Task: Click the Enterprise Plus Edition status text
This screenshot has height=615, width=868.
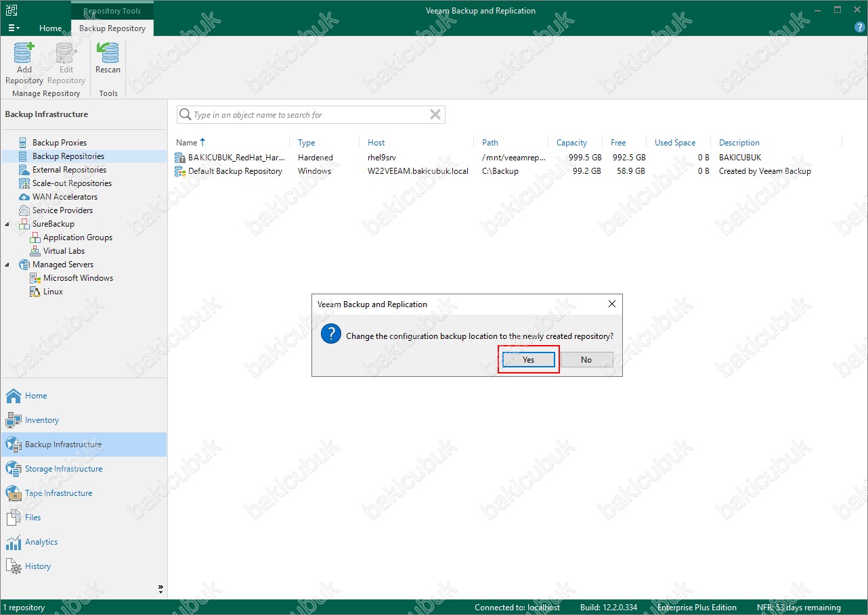Action: tap(697, 608)
